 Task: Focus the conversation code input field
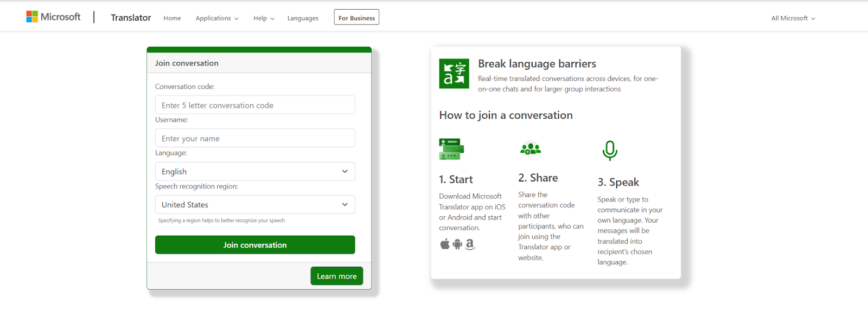coord(255,106)
